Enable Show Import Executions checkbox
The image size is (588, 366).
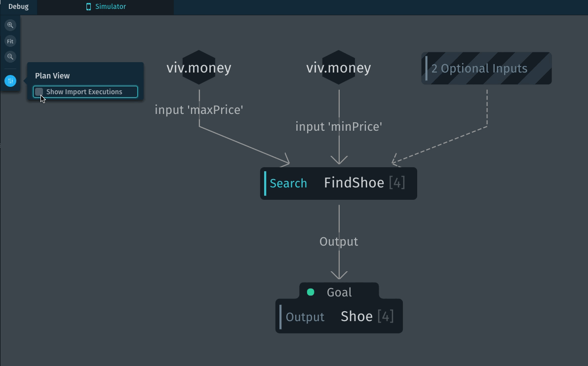click(x=39, y=92)
